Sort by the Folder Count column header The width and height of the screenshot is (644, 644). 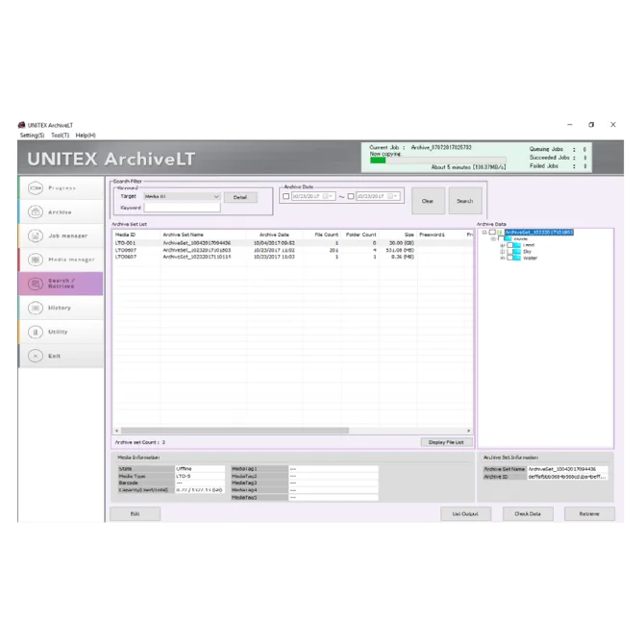[x=359, y=235]
